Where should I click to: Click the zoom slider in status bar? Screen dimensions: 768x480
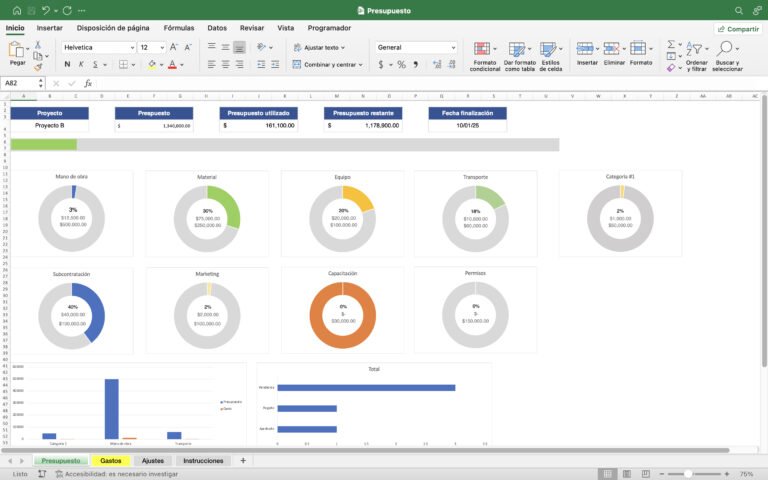tap(690, 473)
